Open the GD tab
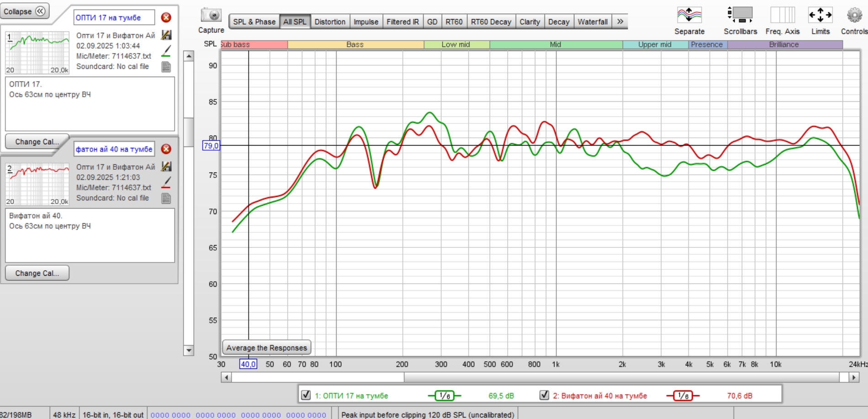This screenshot has height=419, width=868. [432, 21]
